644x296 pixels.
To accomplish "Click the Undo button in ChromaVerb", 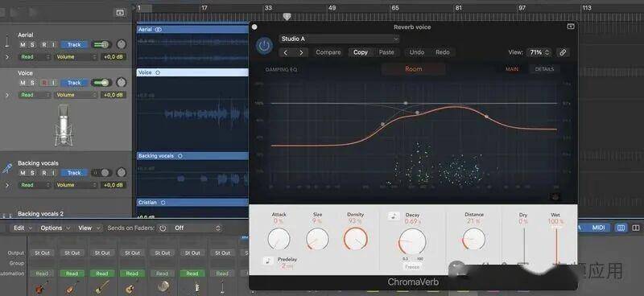I will tap(416, 52).
